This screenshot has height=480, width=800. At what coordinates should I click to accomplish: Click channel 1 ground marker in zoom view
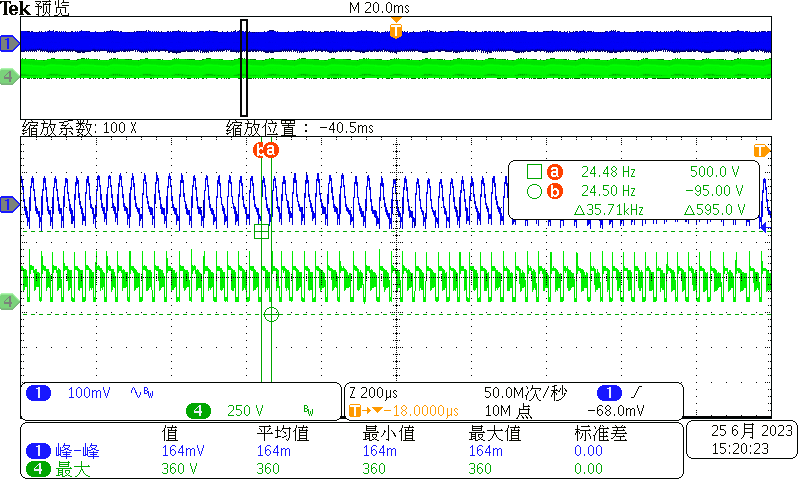[9, 205]
